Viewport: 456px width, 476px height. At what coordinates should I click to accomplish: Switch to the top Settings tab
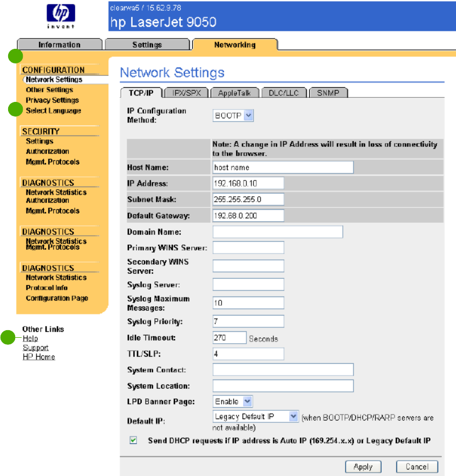click(147, 44)
